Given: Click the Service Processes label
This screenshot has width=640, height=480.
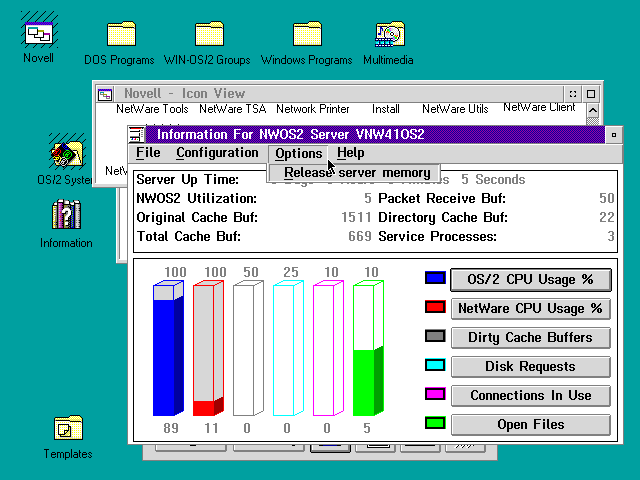Looking at the screenshot, I should (438, 236).
